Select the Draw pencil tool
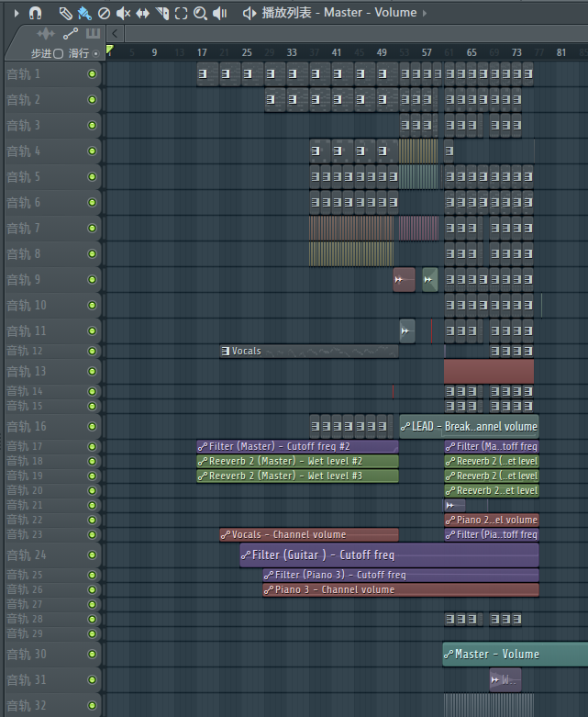The height and width of the screenshot is (717, 588). [x=65, y=13]
